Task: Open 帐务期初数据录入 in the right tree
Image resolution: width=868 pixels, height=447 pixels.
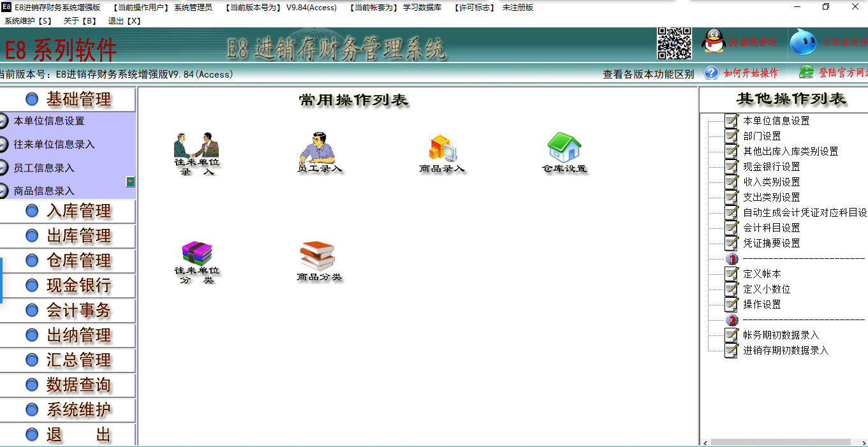Action: tap(781, 335)
